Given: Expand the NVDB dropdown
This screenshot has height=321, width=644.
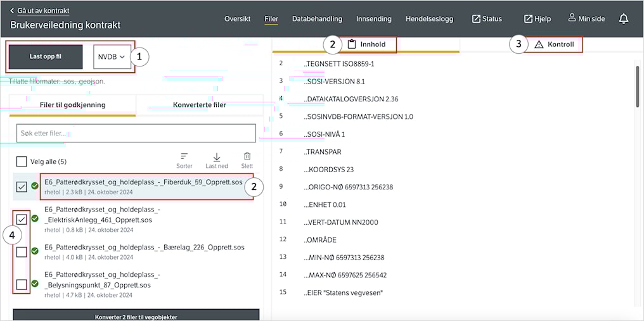Looking at the screenshot, I should [112, 56].
